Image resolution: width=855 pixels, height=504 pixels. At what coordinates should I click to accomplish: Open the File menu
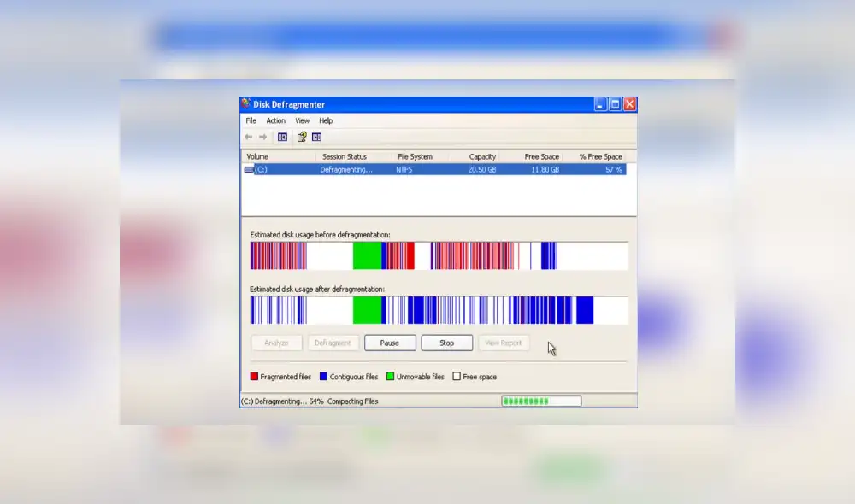pyautogui.click(x=250, y=120)
